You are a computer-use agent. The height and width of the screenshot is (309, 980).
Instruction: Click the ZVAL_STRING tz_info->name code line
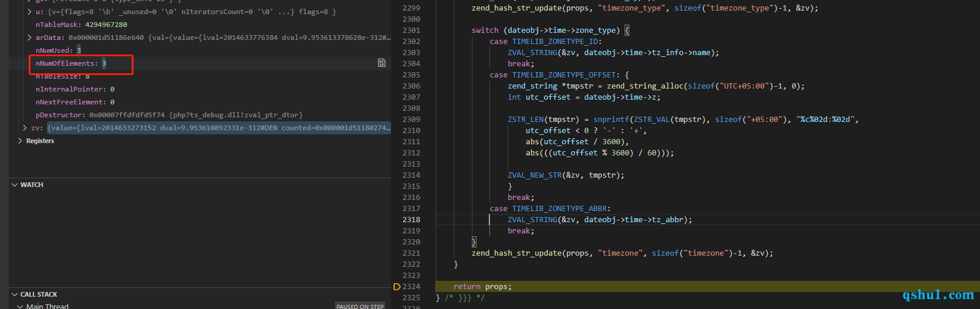click(614, 53)
